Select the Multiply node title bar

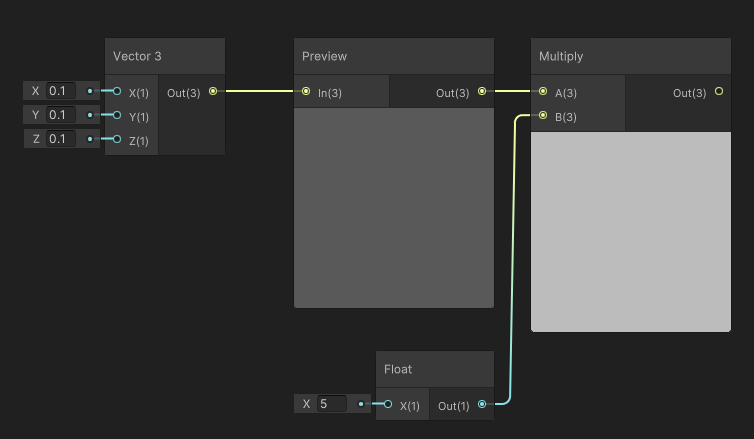click(631, 56)
